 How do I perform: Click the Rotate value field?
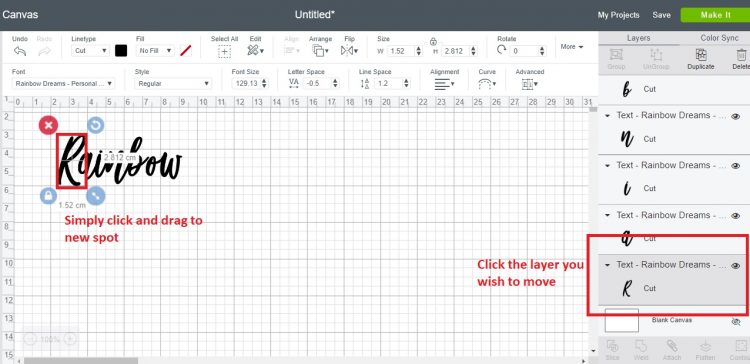pos(524,51)
